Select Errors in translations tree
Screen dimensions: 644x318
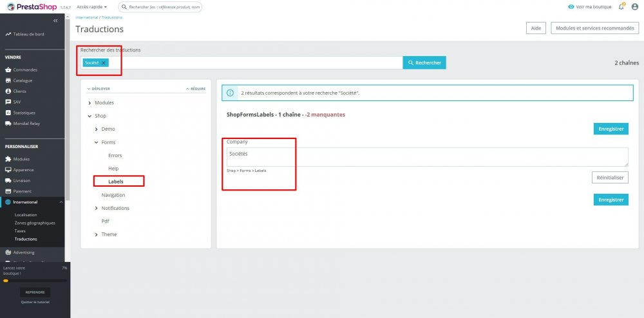click(x=115, y=156)
